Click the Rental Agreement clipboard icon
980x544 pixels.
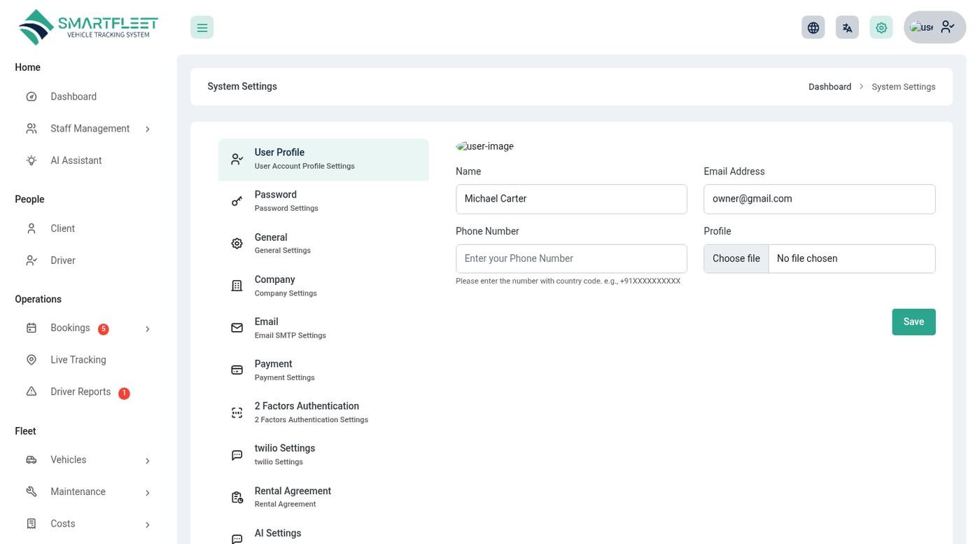pyautogui.click(x=237, y=497)
